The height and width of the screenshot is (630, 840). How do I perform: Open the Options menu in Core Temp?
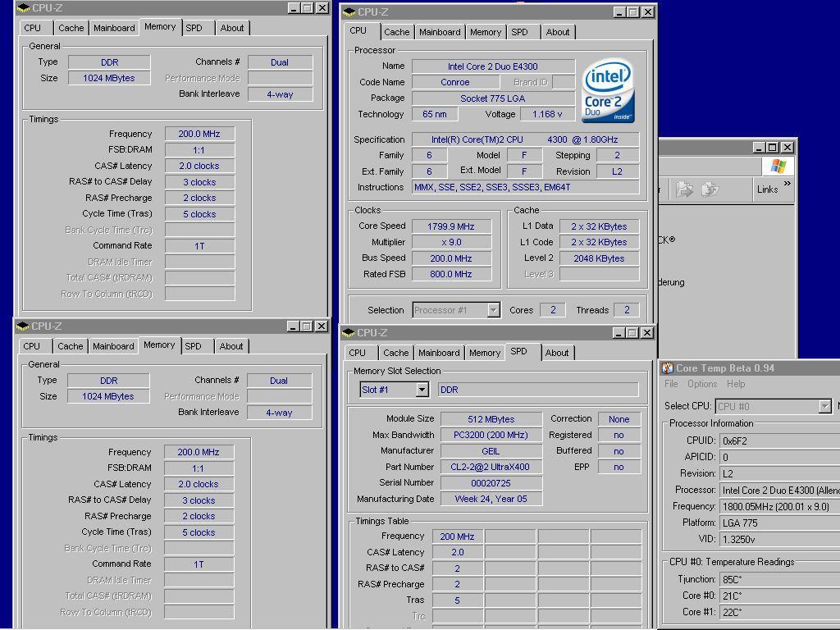(702, 384)
